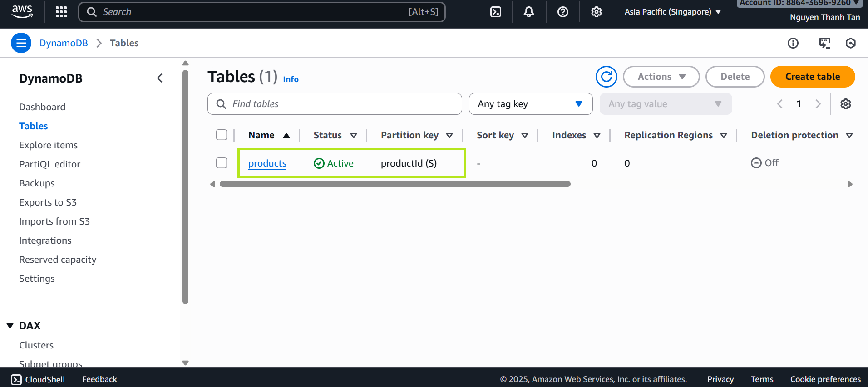Click the Create table button
The image size is (868, 387).
[x=812, y=77]
